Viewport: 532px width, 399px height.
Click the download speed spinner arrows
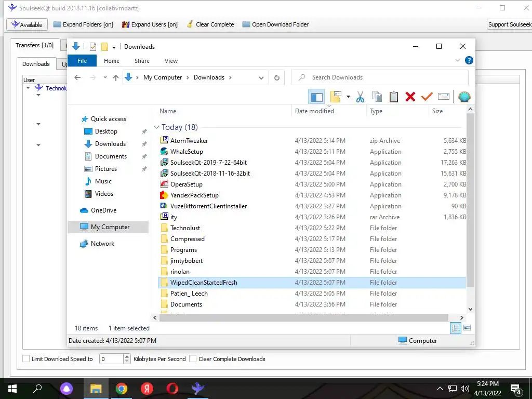point(127,358)
